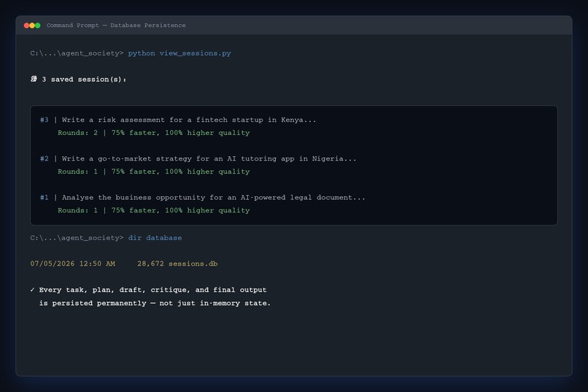Click the red close window dot
588x392 pixels.
coord(26,26)
